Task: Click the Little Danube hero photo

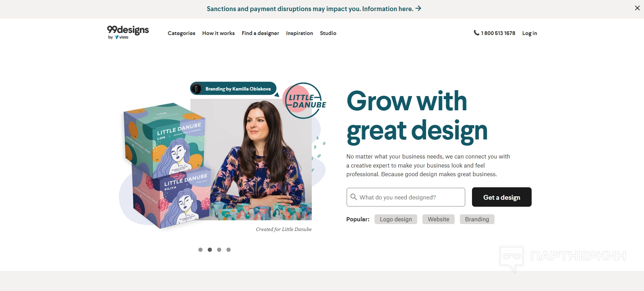Action: click(251, 160)
